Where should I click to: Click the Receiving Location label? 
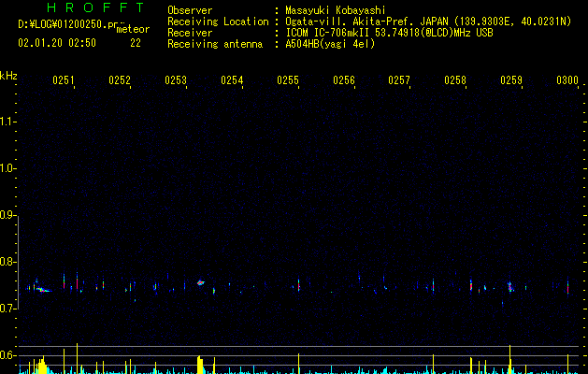click(x=218, y=22)
